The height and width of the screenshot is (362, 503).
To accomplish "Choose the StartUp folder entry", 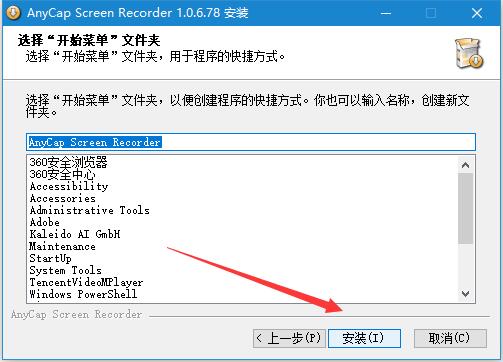I will 50,258.
